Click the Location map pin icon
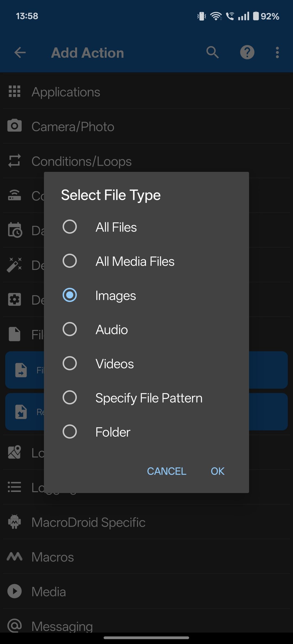The width and height of the screenshot is (293, 644). pyautogui.click(x=15, y=452)
